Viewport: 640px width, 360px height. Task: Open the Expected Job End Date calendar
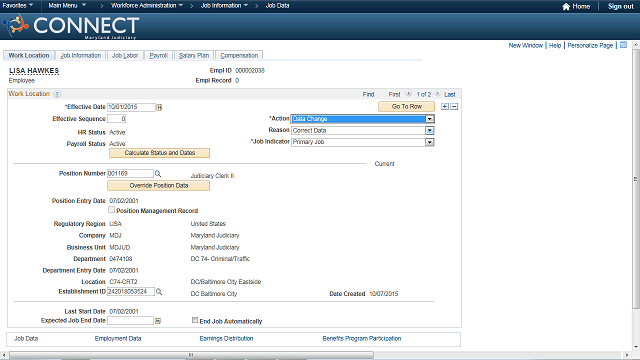tap(158, 321)
